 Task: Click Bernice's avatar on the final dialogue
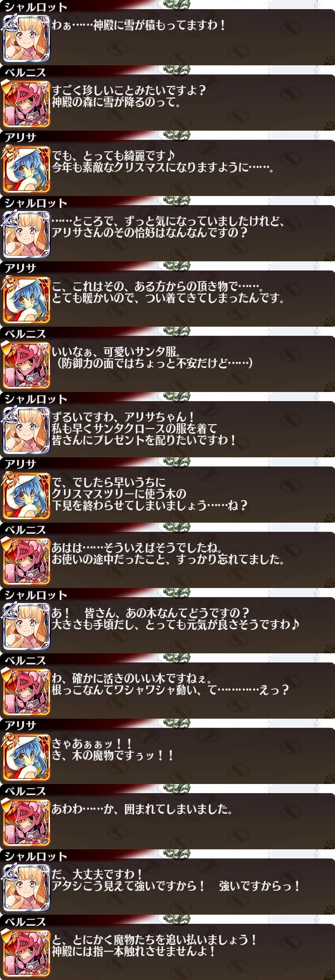click(26, 953)
